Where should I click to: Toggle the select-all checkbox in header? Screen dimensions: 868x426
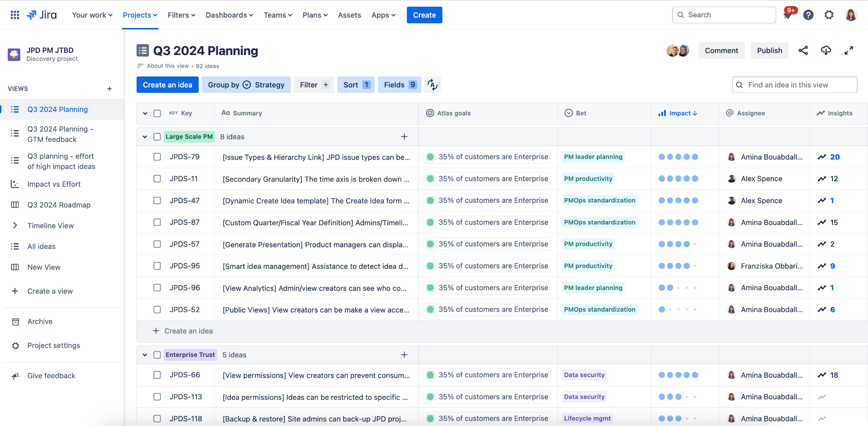tap(157, 113)
